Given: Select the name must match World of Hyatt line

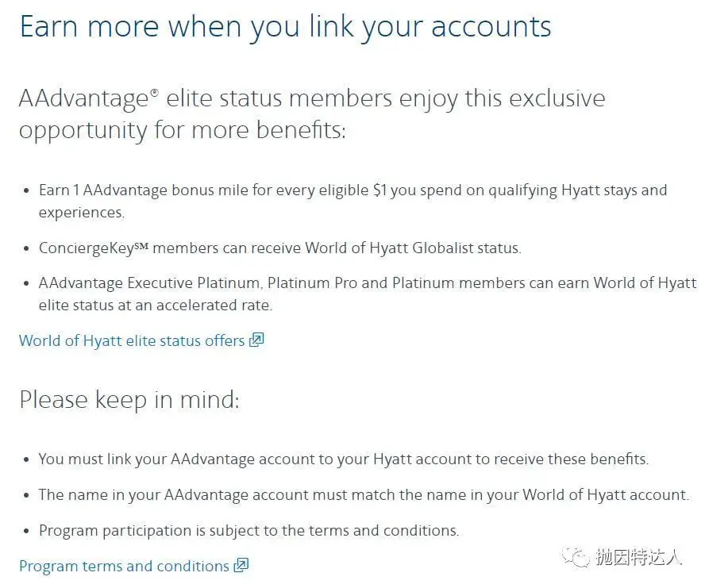Looking at the screenshot, I should point(364,495).
